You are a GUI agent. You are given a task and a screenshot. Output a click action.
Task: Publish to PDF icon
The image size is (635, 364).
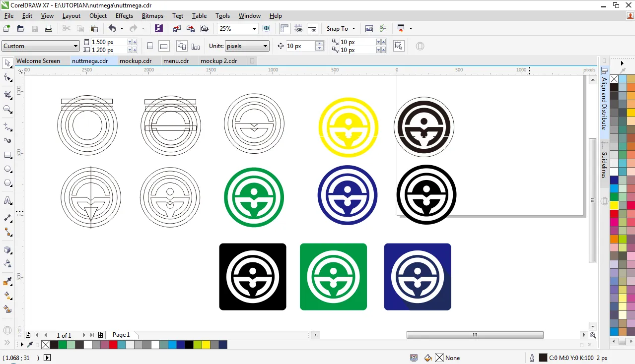(x=204, y=29)
